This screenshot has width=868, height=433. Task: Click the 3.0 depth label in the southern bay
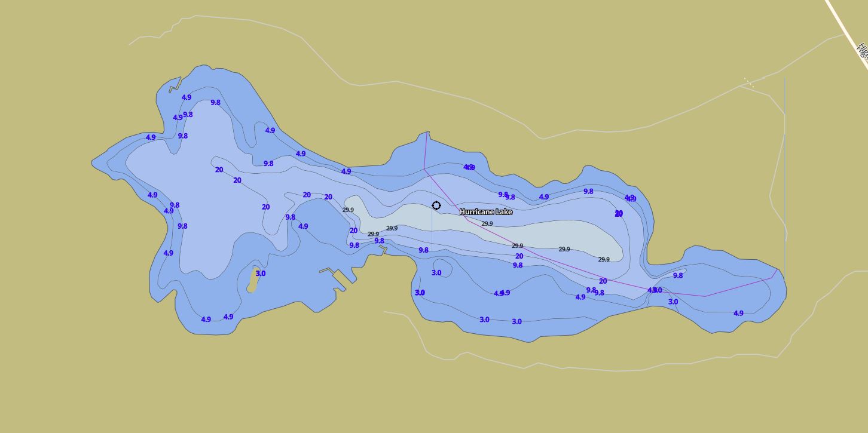click(483, 320)
